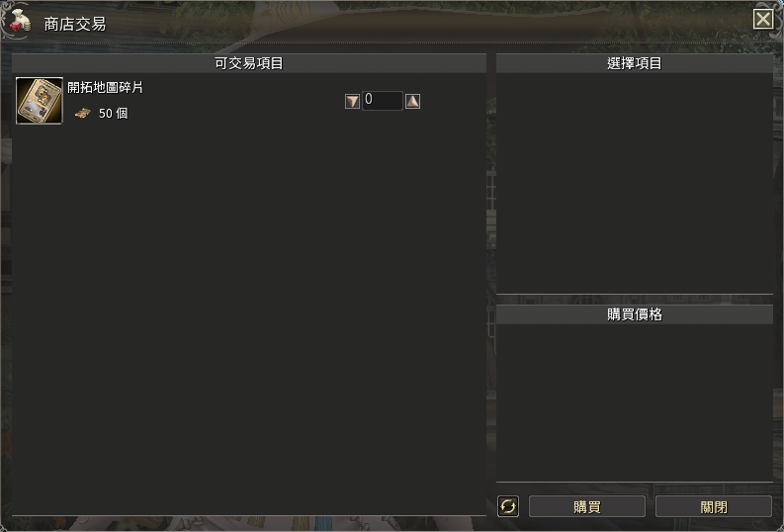Focus the quantity field showing 0

tap(382, 101)
